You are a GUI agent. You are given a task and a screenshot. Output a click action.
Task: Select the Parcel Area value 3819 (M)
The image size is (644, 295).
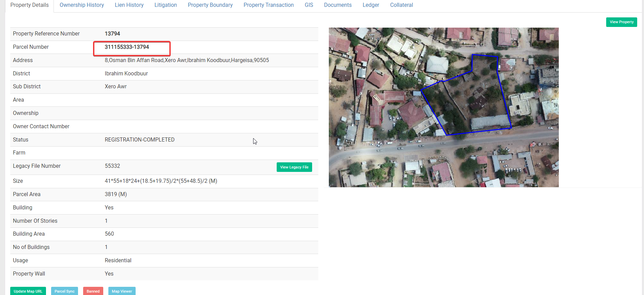tap(116, 194)
